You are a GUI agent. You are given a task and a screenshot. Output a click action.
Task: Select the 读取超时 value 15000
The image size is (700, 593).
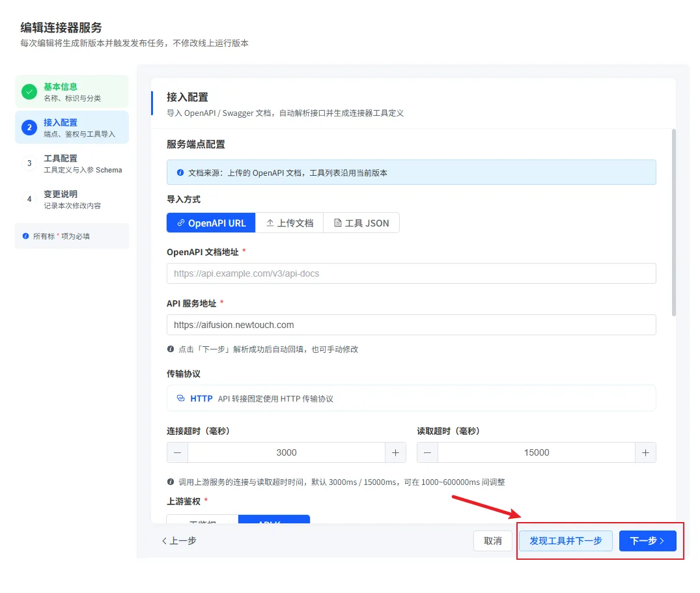point(537,452)
